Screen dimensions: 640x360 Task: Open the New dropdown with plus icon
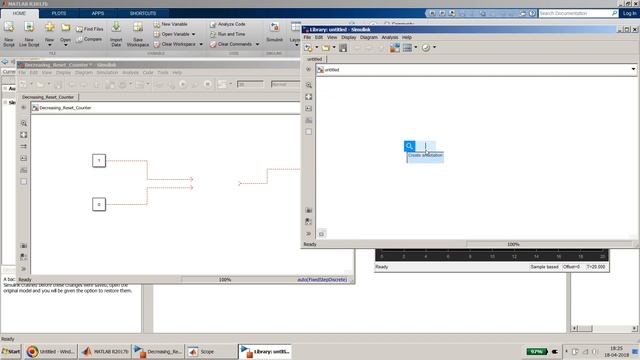49,33
